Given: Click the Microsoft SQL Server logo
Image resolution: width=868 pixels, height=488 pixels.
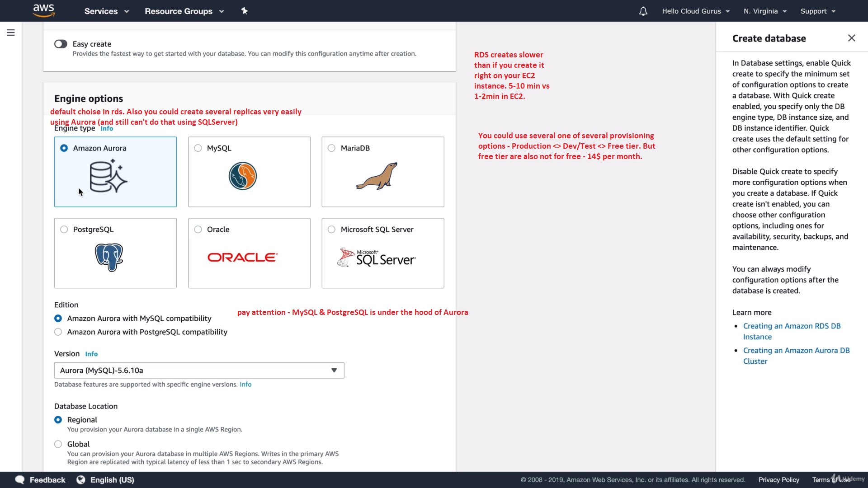Looking at the screenshot, I should (x=377, y=257).
